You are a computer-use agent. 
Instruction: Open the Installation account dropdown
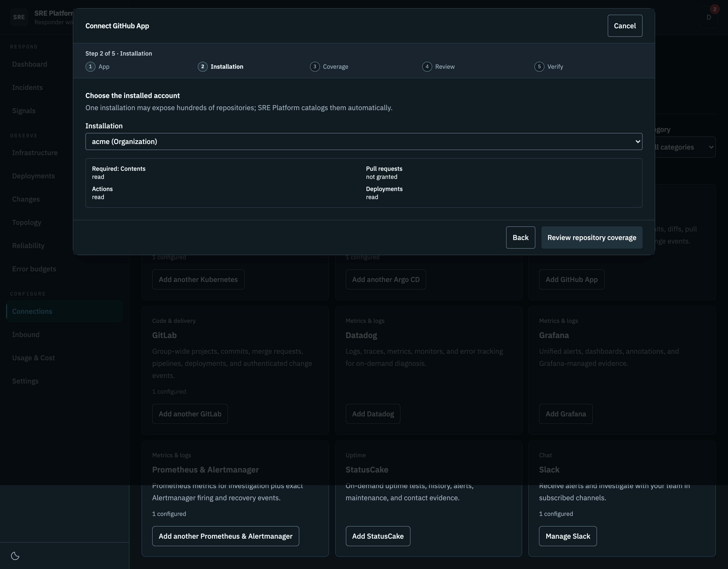point(364,141)
